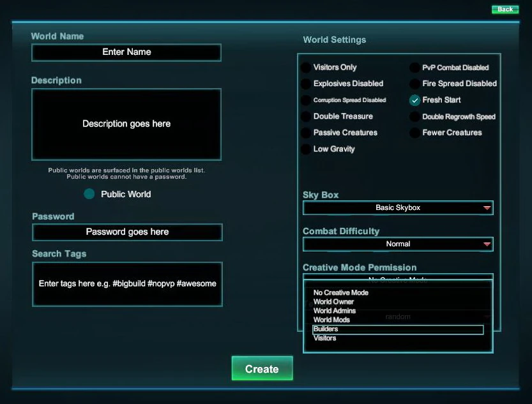Viewport: 532px width, 404px height.
Task: Select the highlighted Builders option
Action: (398, 329)
